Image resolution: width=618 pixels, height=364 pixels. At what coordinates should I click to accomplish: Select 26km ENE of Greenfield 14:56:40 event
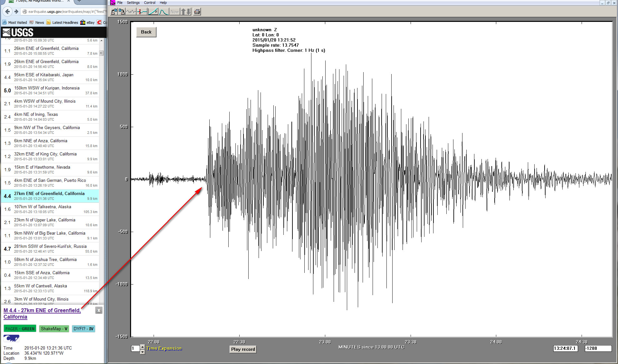[x=50, y=64]
